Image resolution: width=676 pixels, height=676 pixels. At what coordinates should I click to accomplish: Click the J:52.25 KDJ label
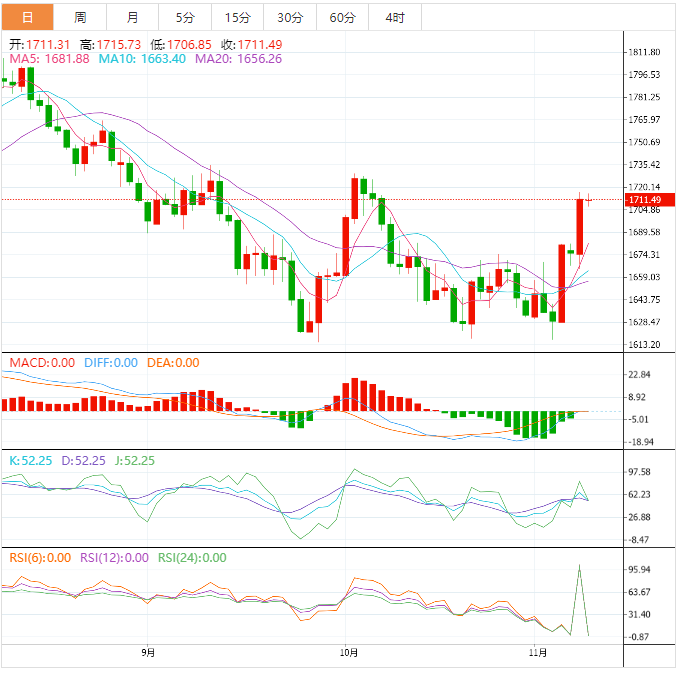135,460
